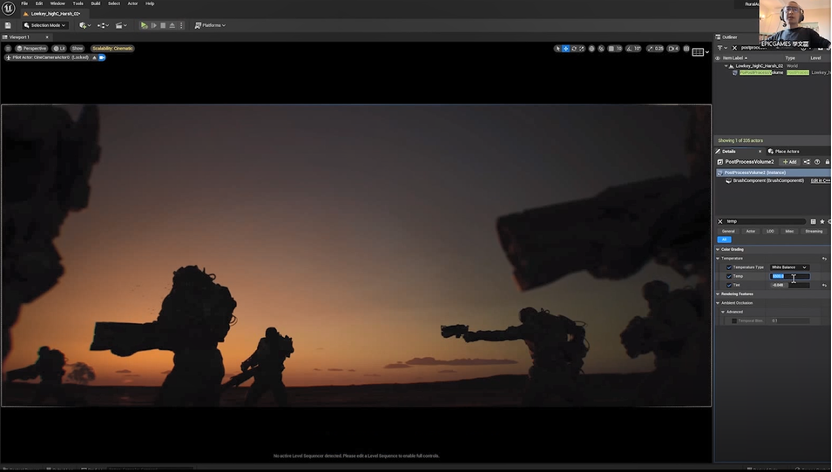Toggle the Temperature Type override checkbox
Viewport: 832px width, 472px height.
pyautogui.click(x=729, y=267)
